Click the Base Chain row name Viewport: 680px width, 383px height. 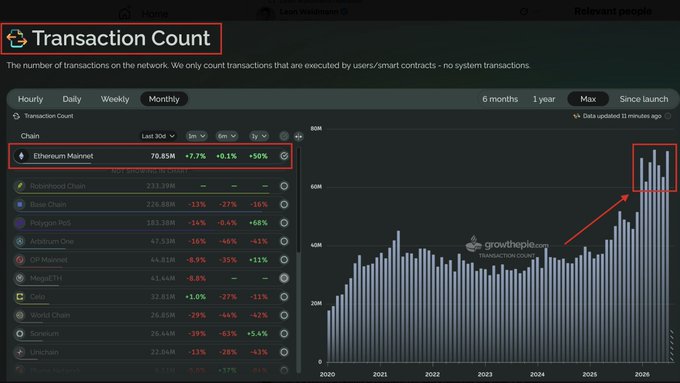[x=48, y=204]
